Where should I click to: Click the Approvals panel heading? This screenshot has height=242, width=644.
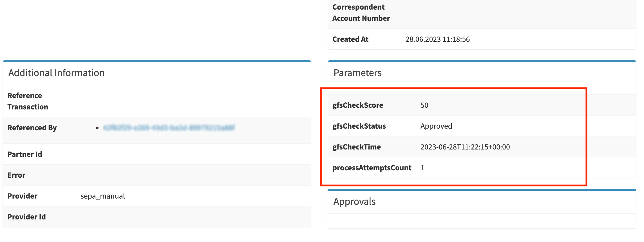click(354, 202)
